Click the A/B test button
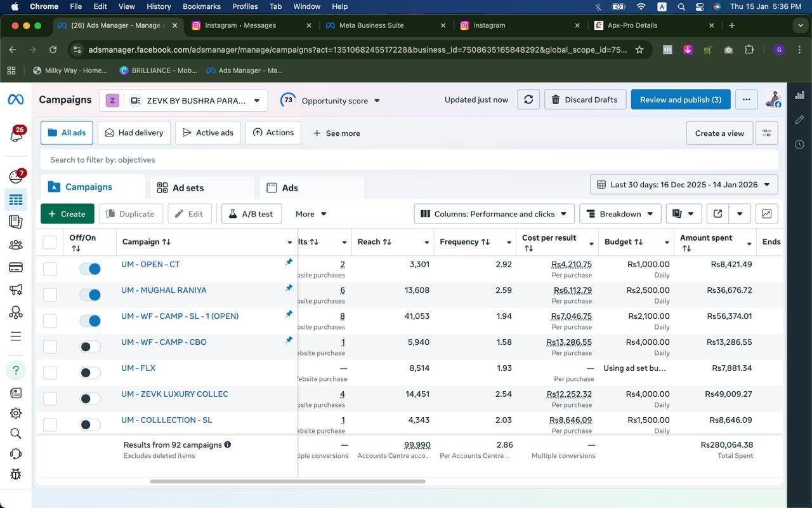Image resolution: width=812 pixels, height=508 pixels. [251, 214]
